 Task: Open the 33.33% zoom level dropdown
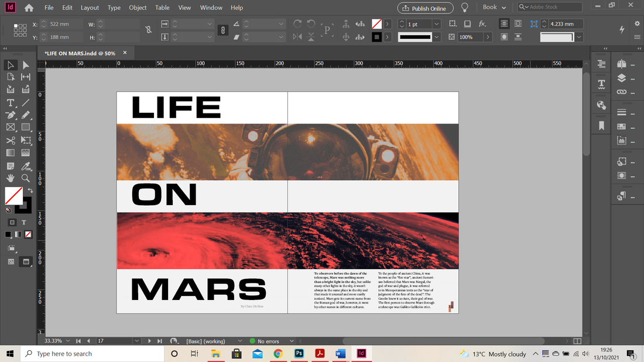68,341
